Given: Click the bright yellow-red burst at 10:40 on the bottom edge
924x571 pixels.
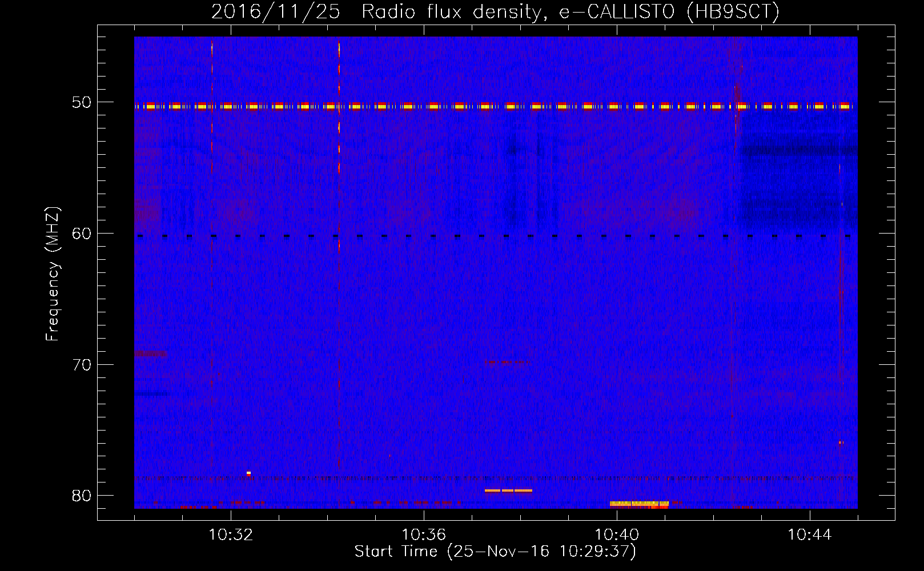Looking at the screenshot, I should pos(639,505).
